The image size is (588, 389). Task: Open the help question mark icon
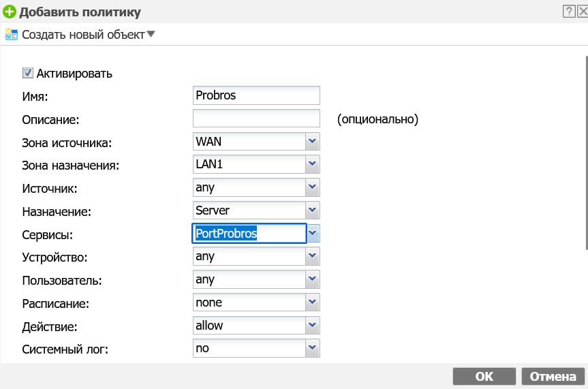[x=568, y=12]
